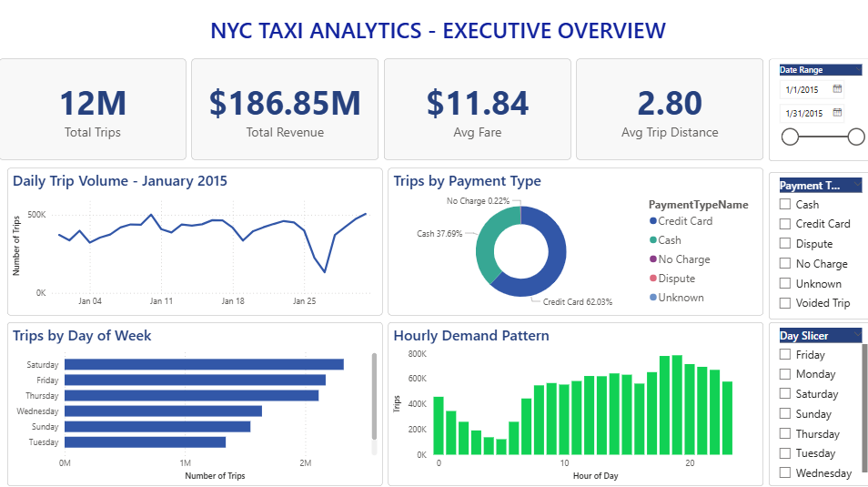Toggle the Unknown payment checkbox
The height and width of the screenshot is (487, 868).
coord(785,283)
